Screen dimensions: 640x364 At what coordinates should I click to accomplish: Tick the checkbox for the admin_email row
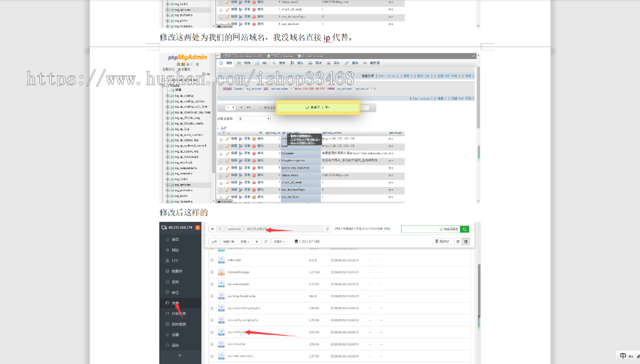click(x=221, y=176)
